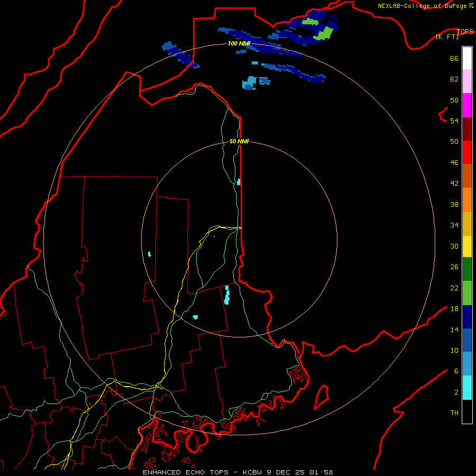This screenshot has width=476, height=476.
Task: Click the white swatch on the tops legend
Action: pyautogui.click(x=467, y=58)
